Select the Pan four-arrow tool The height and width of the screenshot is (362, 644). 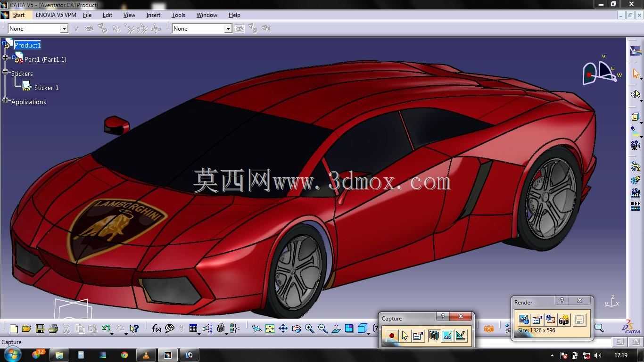(283, 329)
